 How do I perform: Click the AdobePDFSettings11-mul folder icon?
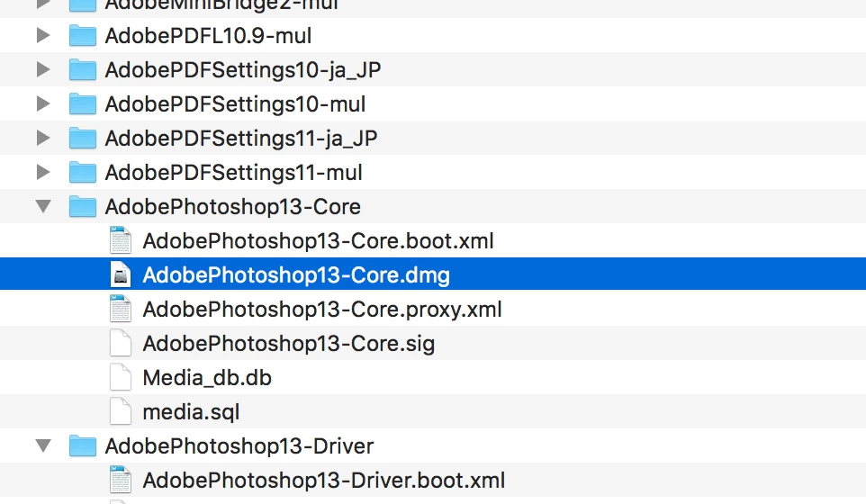tap(83, 173)
